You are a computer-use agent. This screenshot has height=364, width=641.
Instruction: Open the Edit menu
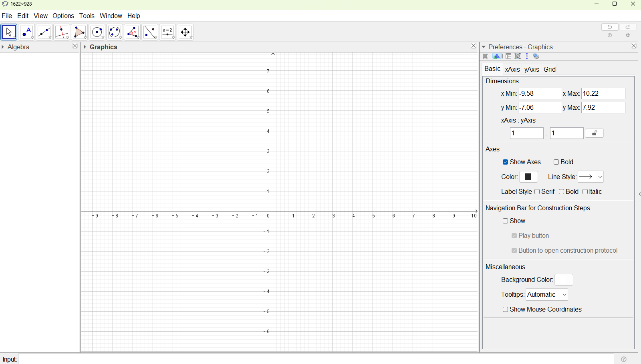click(23, 16)
